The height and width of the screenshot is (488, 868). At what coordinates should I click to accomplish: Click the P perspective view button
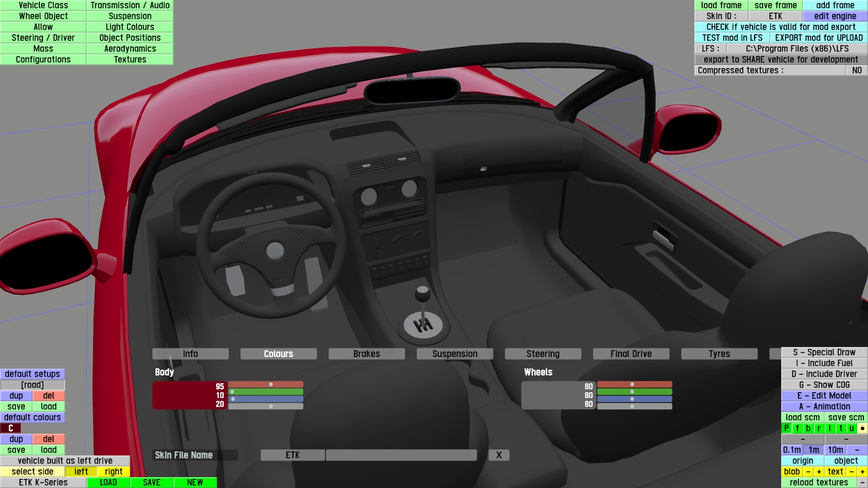786,428
